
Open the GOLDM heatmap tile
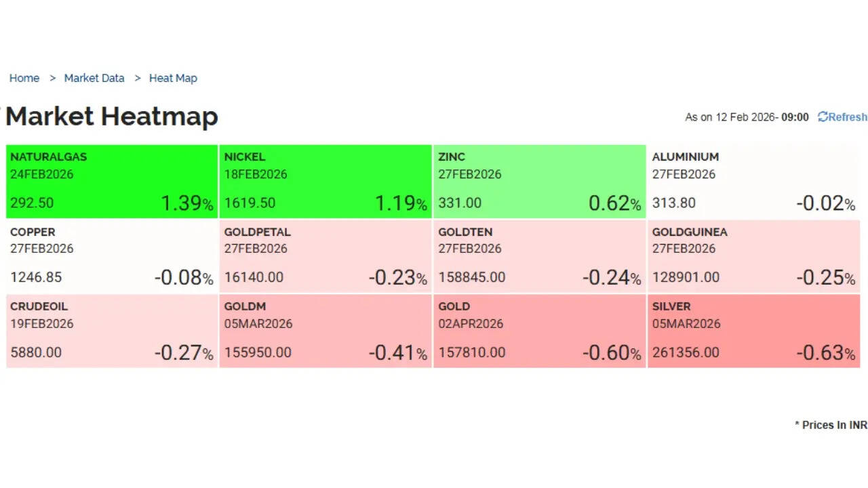pos(325,331)
